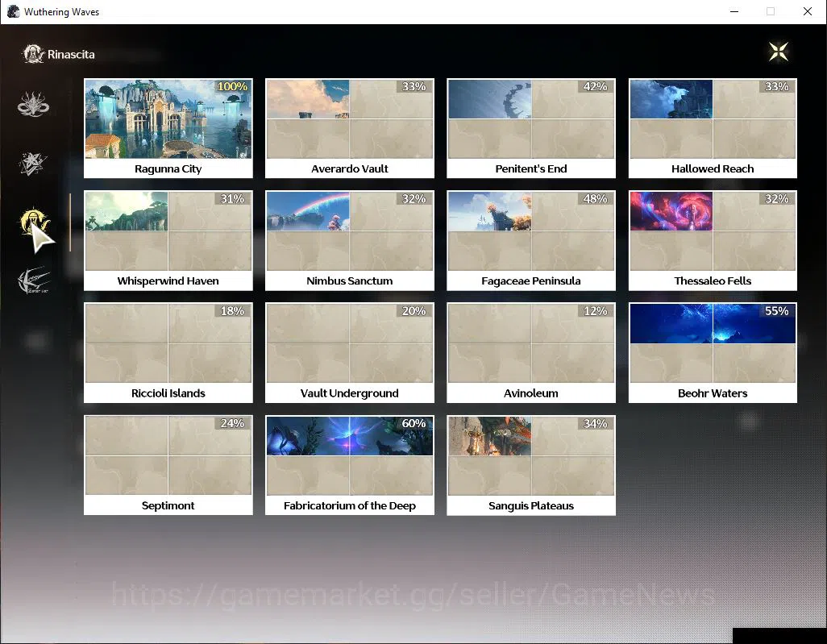827x644 pixels.
Task: Click the 24% badge on Septimont
Action: click(232, 423)
